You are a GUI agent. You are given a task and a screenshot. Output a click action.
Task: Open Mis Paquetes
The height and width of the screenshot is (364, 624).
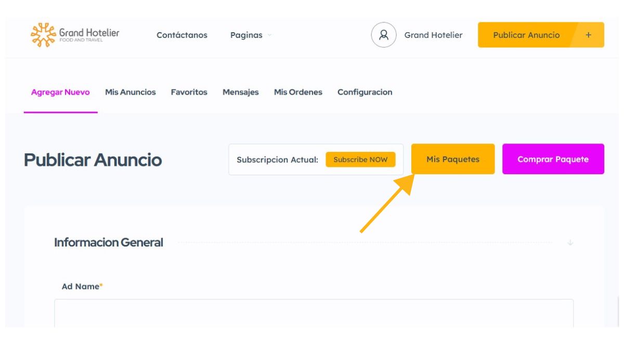(x=452, y=159)
